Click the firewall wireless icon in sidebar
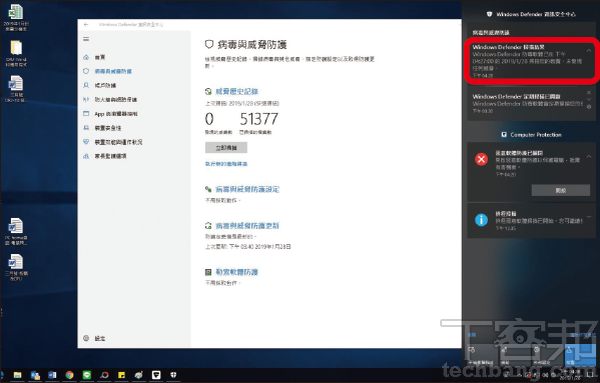This screenshot has height=383, width=600. 86,99
